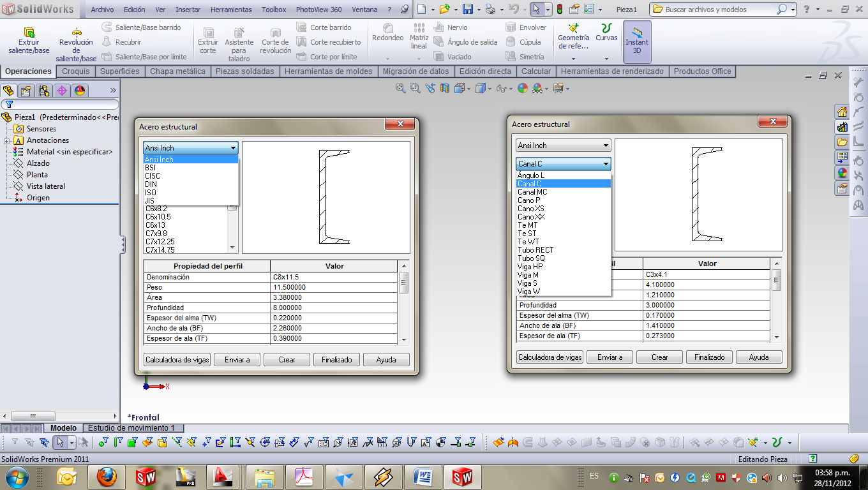This screenshot has height=490, width=868.
Task: Expand the feature tree panel chevron
Action: click(113, 91)
